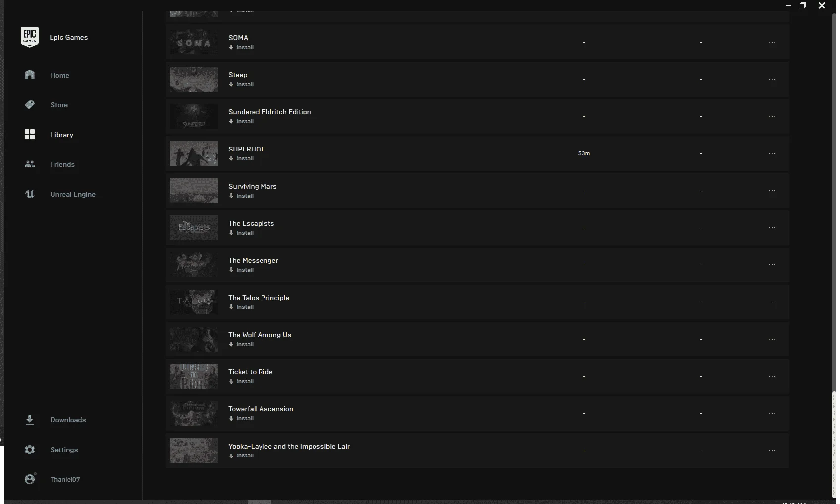Image resolution: width=840 pixels, height=504 pixels.
Task: Open more options for Ticket to Ride
Action: (x=772, y=376)
